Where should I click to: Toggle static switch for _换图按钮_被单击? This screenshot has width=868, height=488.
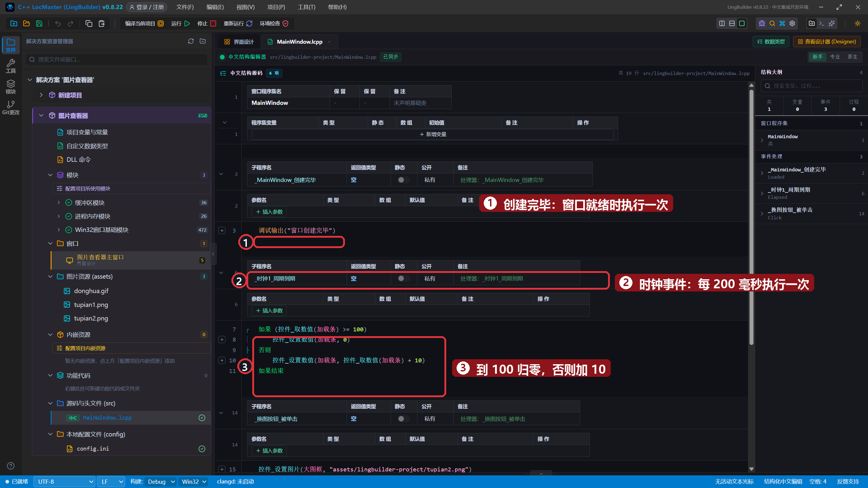[x=402, y=419]
